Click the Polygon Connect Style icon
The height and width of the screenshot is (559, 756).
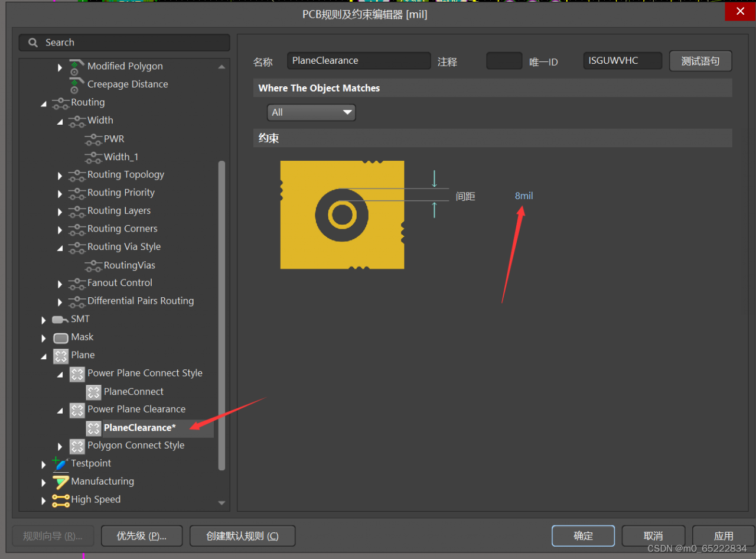coord(77,446)
